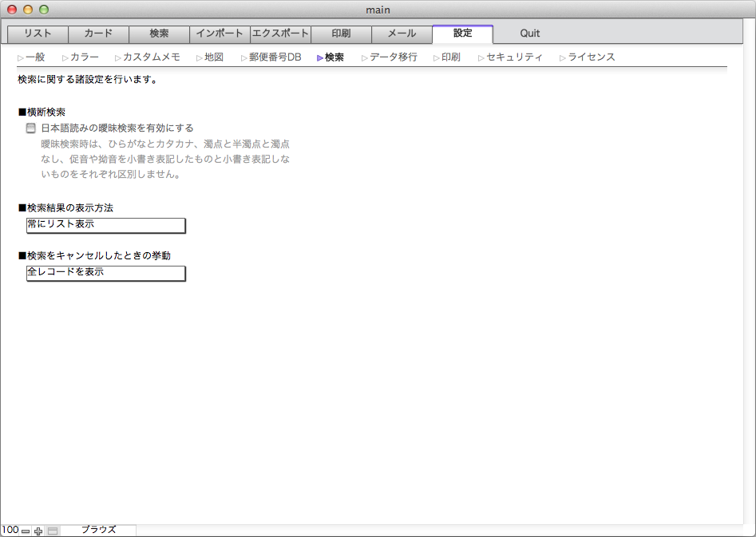Click the Quit button
This screenshot has height=537, width=756.
click(x=530, y=34)
